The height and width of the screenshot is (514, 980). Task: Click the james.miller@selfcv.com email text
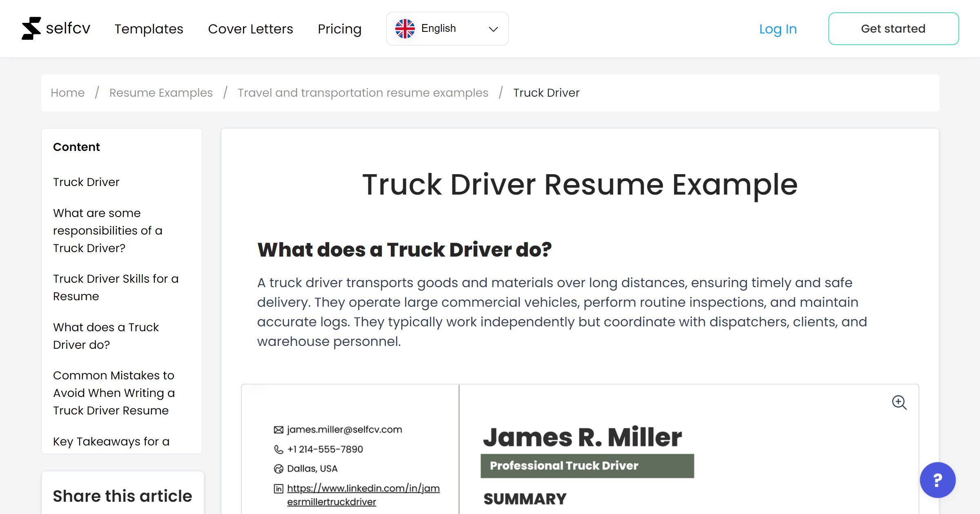(345, 430)
